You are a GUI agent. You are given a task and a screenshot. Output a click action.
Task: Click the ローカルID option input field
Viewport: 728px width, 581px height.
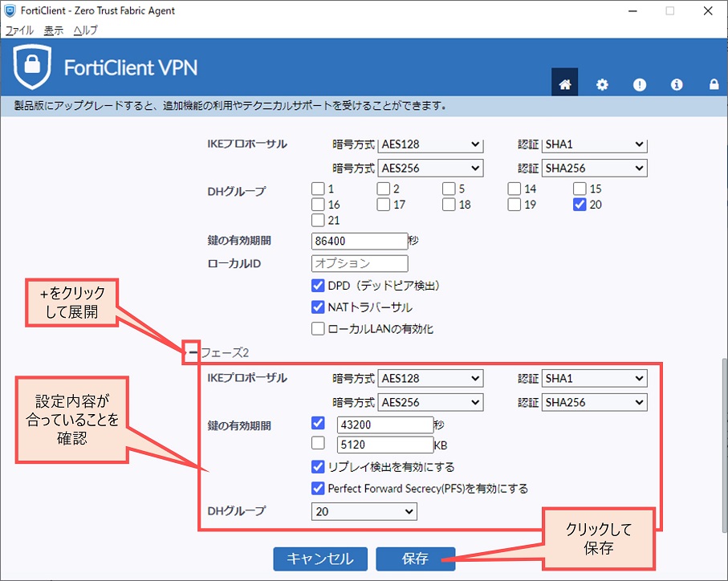[360, 263]
